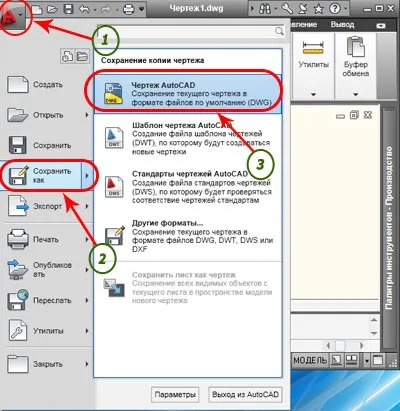Click the DWS standards file icon
The height and width of the screenshot is (411, 400).
(114, 186)
